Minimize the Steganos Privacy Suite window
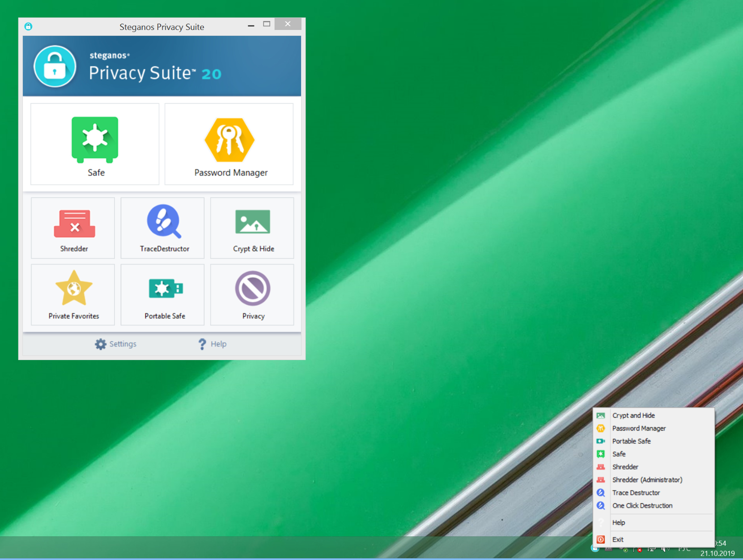The height and width of the screenshot is (560, 743). coord(251,25)
